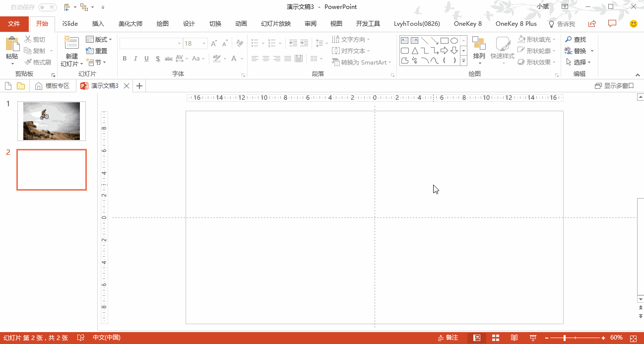Screen dimensions: 644x344
Task: Open the 动画 (Animations) ribbon tab
Action: click(x=241, y=24)
